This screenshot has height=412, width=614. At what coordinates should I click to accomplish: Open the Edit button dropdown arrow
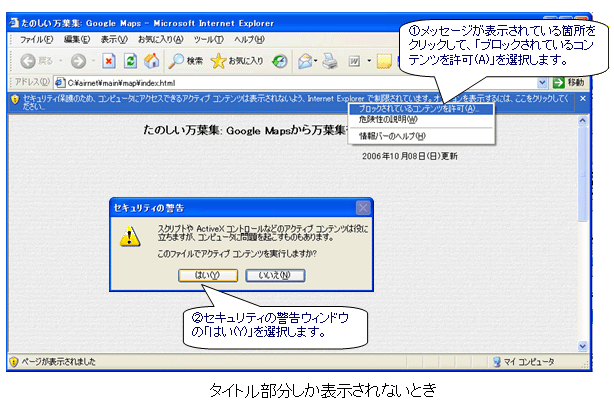[369, 61]
